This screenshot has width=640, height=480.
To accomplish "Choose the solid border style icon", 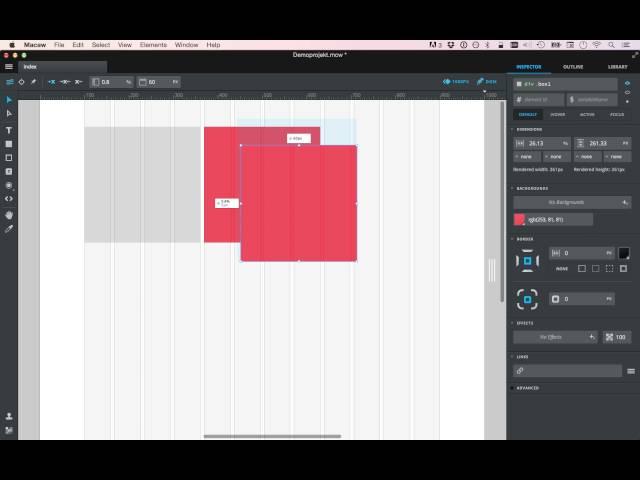I will click(582, 269).
